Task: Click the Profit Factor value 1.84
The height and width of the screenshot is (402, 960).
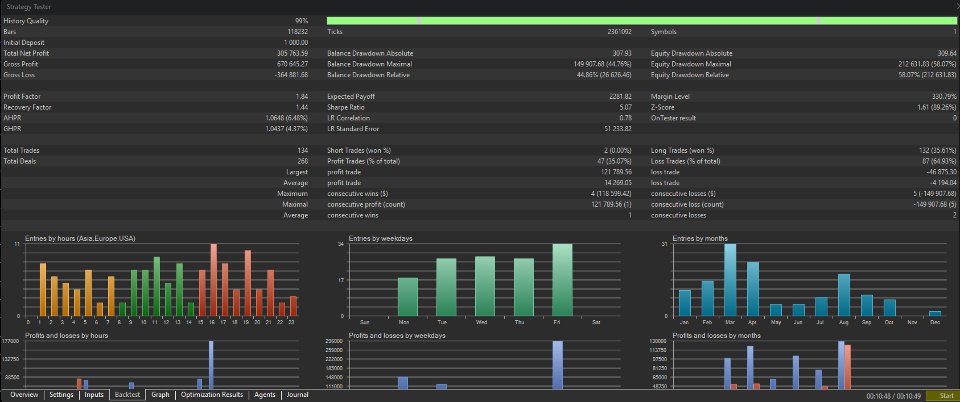Action: (302, 97)
